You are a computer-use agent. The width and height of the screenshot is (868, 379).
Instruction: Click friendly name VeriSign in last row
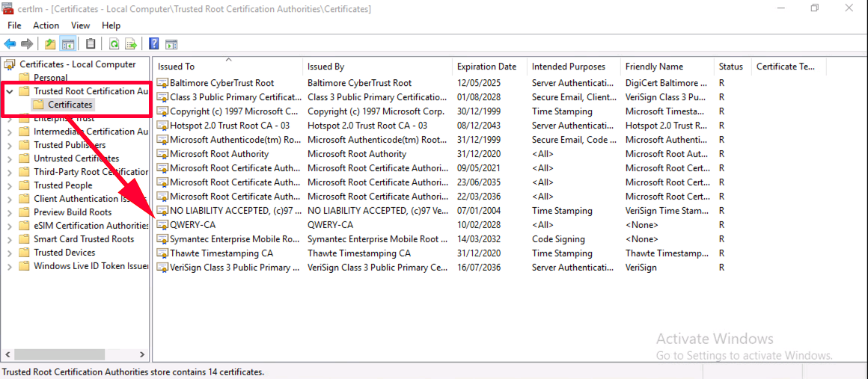click(x=641, y=267)
